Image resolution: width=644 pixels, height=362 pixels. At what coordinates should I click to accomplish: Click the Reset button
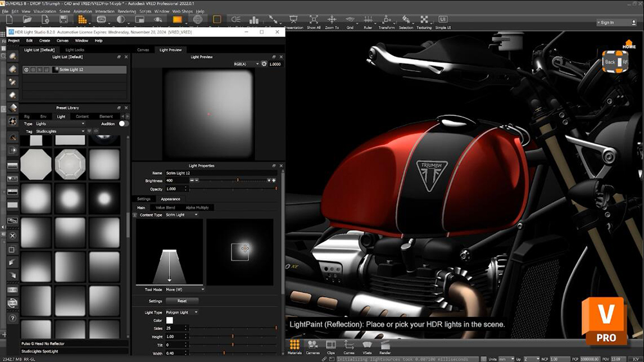(182, 301)
